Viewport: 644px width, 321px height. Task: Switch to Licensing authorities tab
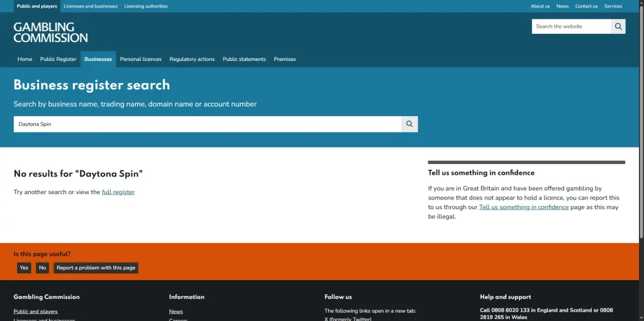[x=146, y=6]
